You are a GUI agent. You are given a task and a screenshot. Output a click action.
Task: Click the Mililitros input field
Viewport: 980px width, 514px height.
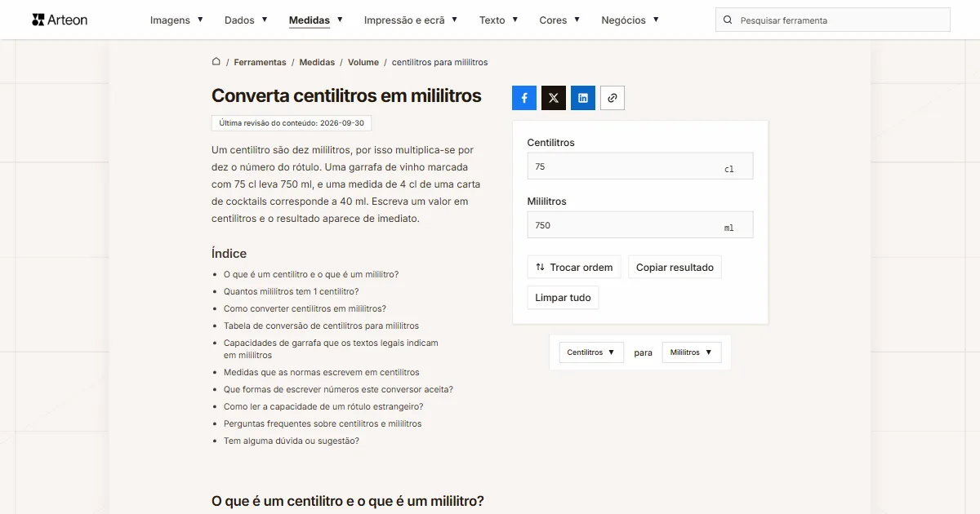click(640, 225)
